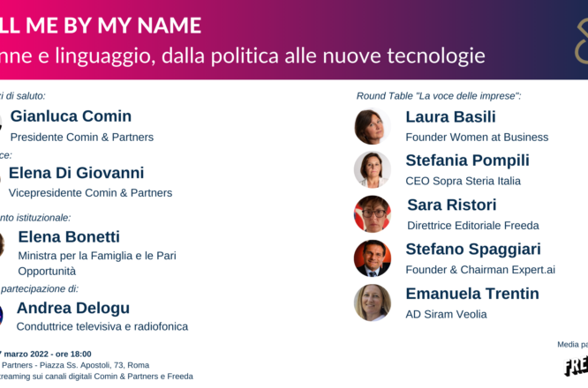
Task: Click the text CEO Sopra Steria Italia
Action: 464,181
